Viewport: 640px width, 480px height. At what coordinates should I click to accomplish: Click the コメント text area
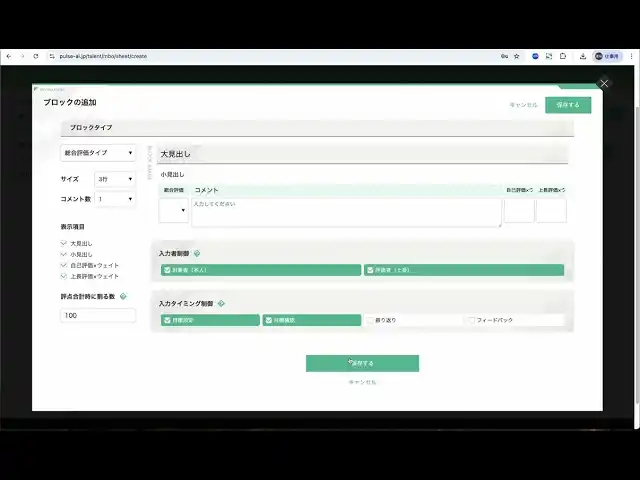click(346, 212)
